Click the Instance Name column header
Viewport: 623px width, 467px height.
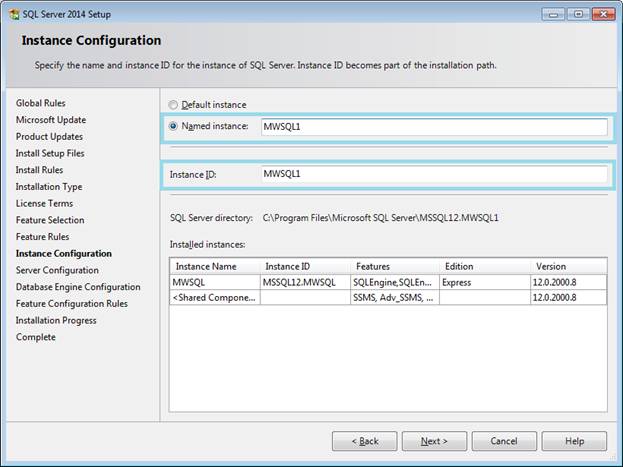point(215,266)
